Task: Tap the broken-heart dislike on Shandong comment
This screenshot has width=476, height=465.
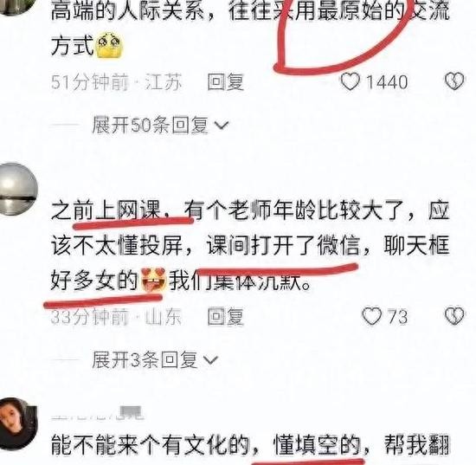Action: [x=454, y=316]
